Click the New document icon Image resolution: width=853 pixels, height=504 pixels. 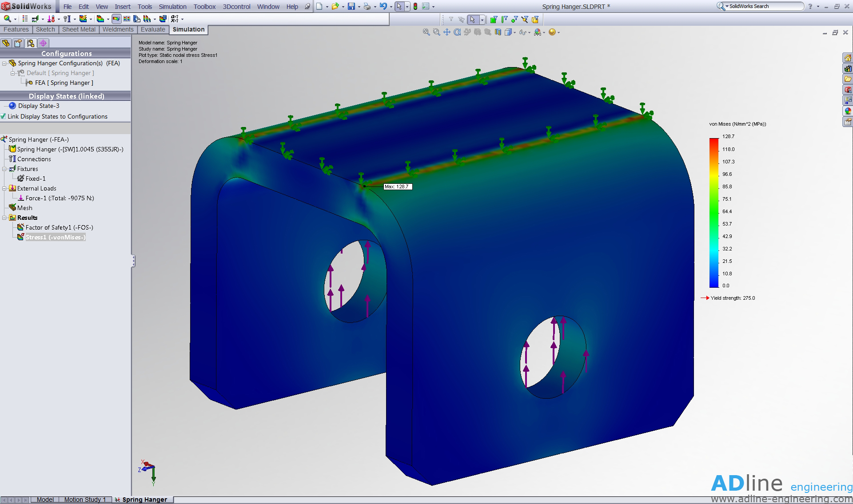pos(319,6)
